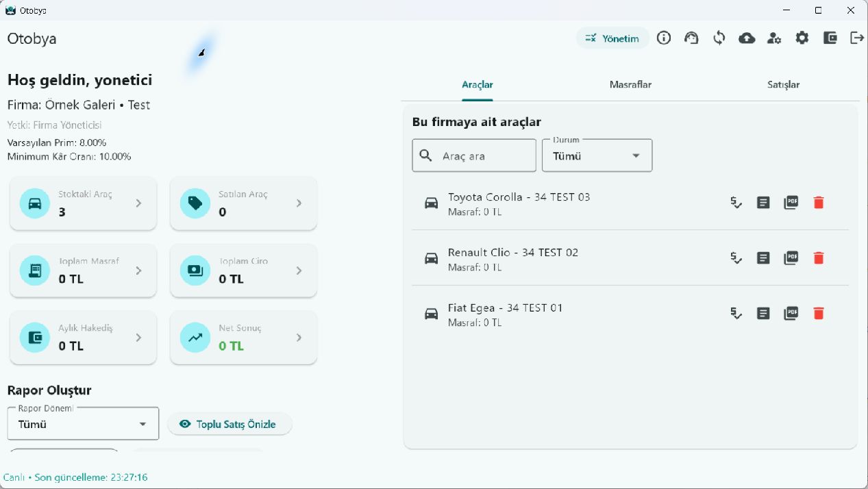The image size is (868, 489).
Task: Open the Aylık Hakediş card
Action: tap(83, 338)
